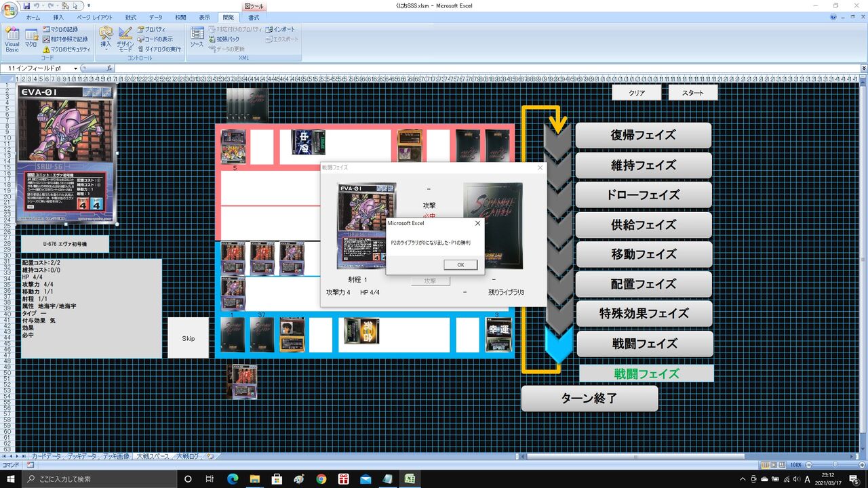The height and width of the screenshot is (488, 868).
Task: Click the taskbar search box
Action: [99, 479]
